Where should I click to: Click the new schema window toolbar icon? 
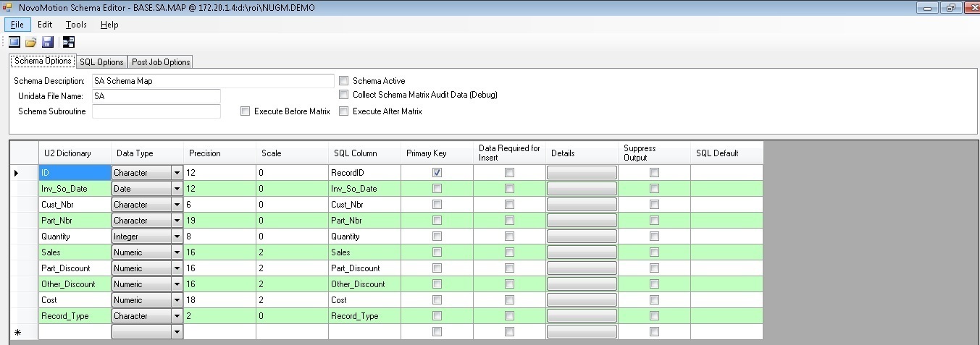point(14,42)
